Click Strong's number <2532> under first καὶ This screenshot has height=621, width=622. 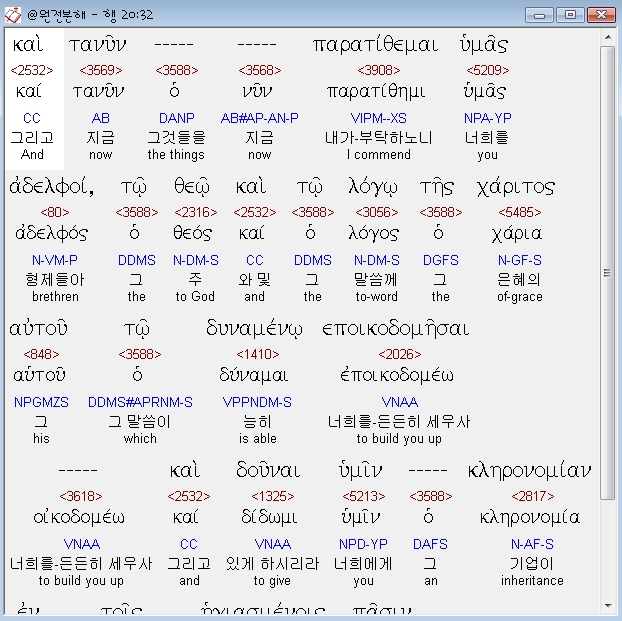(x=32, y=70)
